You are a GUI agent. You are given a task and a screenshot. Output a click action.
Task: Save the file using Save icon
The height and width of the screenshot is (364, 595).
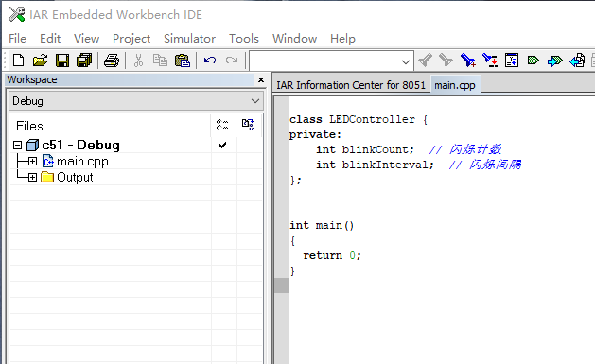tap(62, 61)
